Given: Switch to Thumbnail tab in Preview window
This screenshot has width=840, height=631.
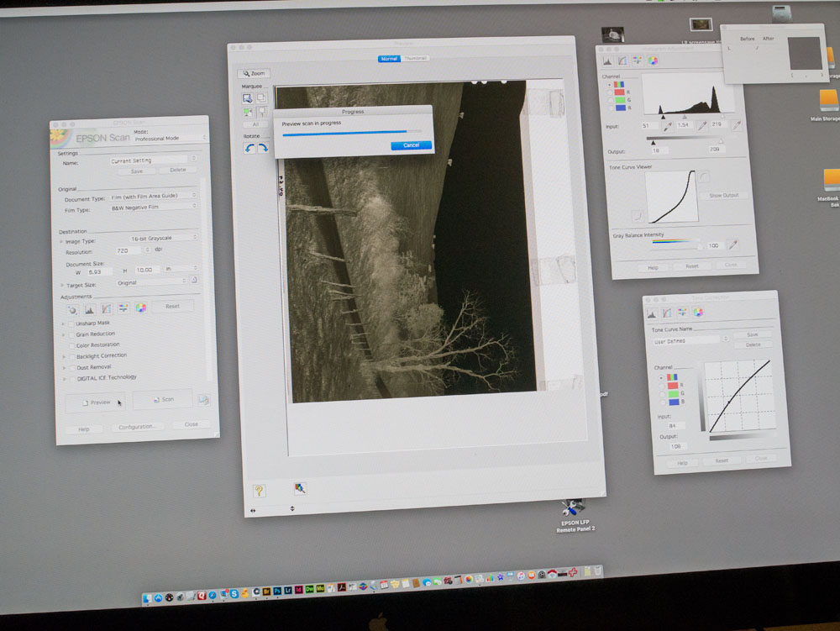Looking at the screenshot, I should (x=415, y=58).
